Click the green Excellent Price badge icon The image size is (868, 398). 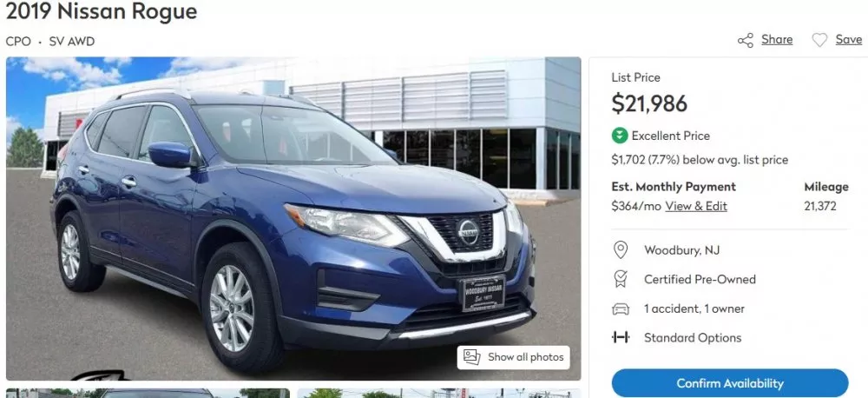click(x=620, y=136)
